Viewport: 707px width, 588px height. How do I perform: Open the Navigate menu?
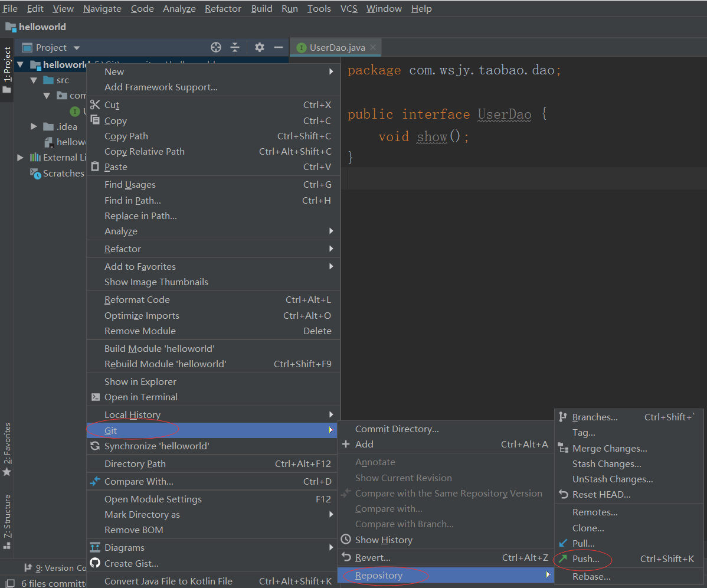click(x=102, y=9)
